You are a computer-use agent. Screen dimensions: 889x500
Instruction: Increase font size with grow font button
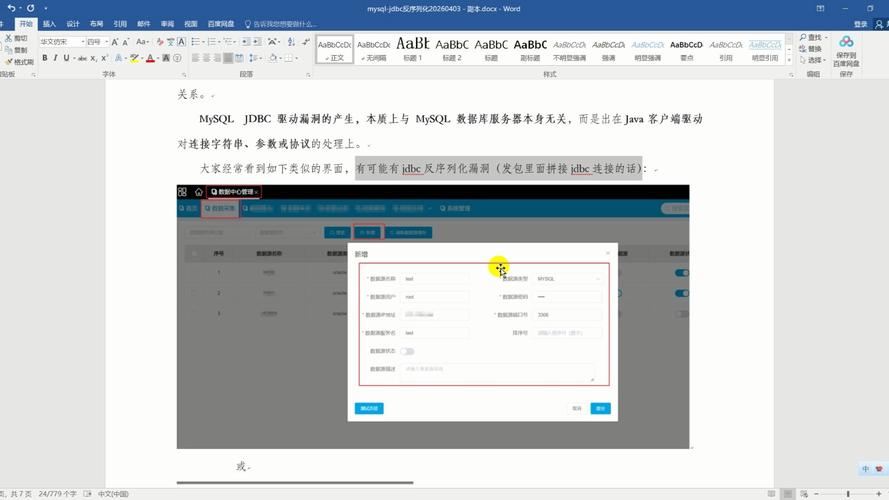(115, 42)
